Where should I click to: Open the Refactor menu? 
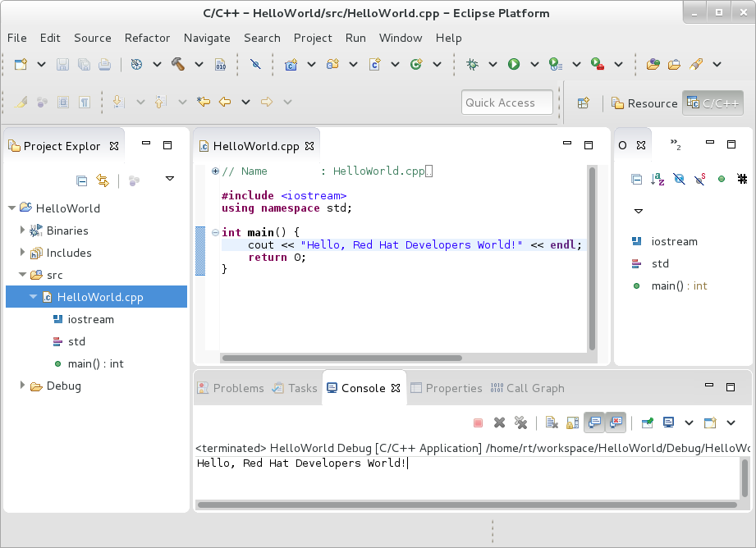tap(147, 38)
